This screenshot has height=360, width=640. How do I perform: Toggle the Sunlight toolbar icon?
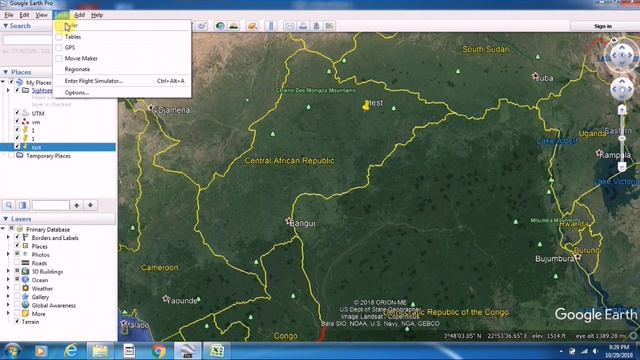(233, 26)
